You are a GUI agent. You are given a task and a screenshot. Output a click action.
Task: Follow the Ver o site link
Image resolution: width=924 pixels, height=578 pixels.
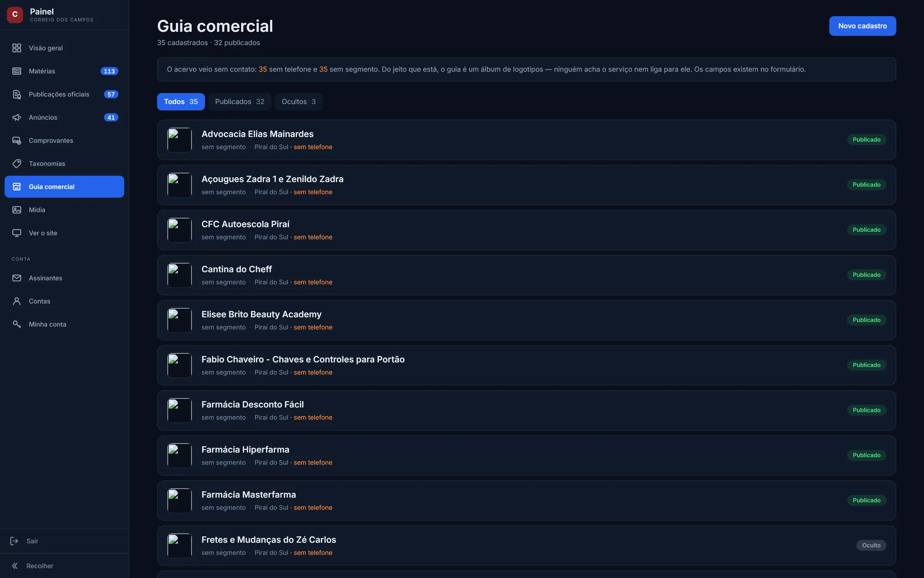(64, 233)
